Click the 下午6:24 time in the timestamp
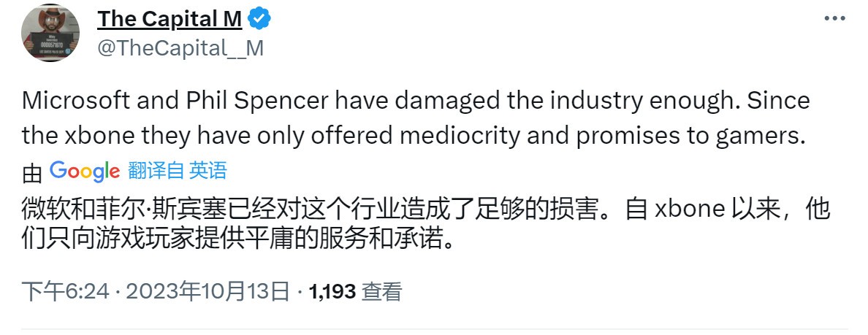The image size is (868, 335). click(64, 292)
